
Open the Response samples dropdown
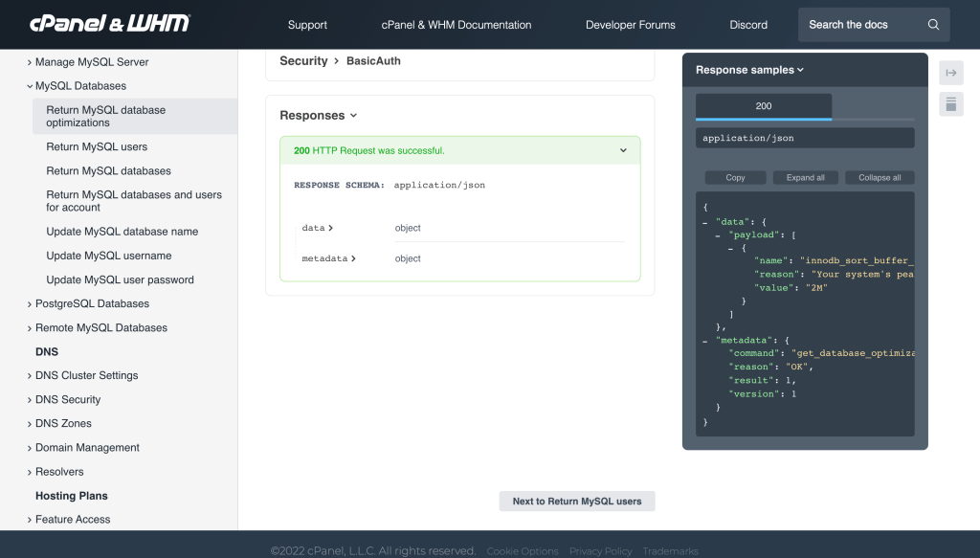749,70
